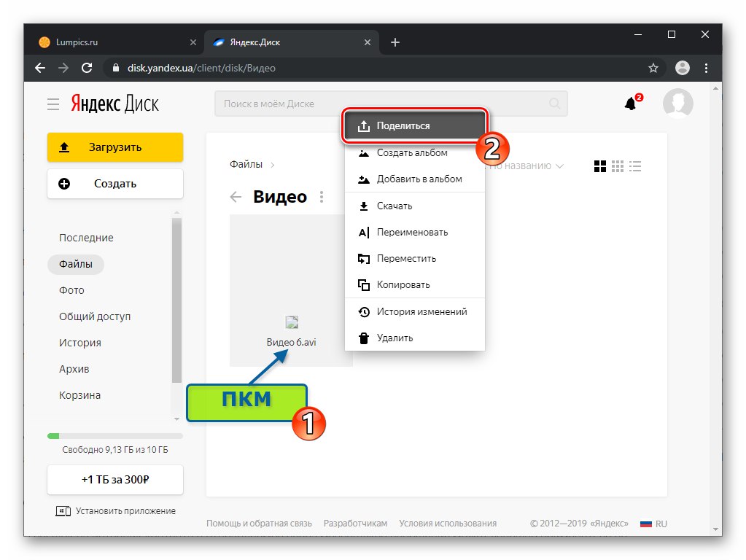Image resolution: width=746 pixels, height=560 pixels.
Task: Open Последние in the sidebar
Action: pyautogui.click(x=86, y=238)
